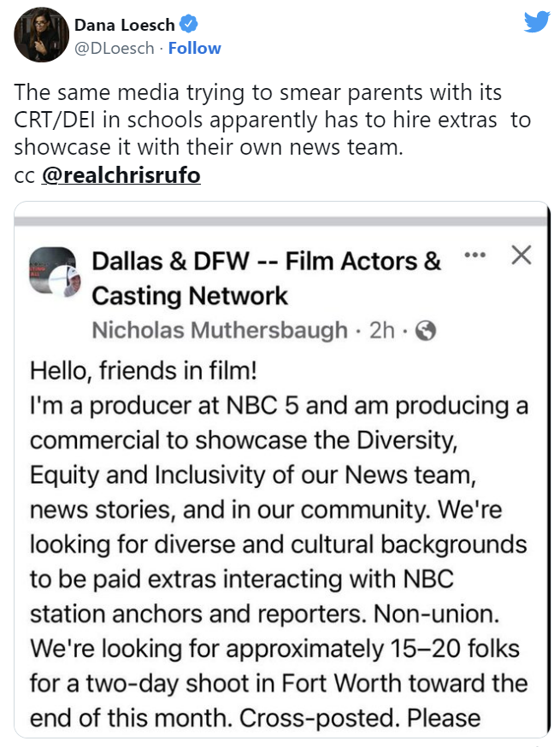Follow @DLoesch via the Follow link
Viewport: 560px width, 747px height.
point(194,48)
